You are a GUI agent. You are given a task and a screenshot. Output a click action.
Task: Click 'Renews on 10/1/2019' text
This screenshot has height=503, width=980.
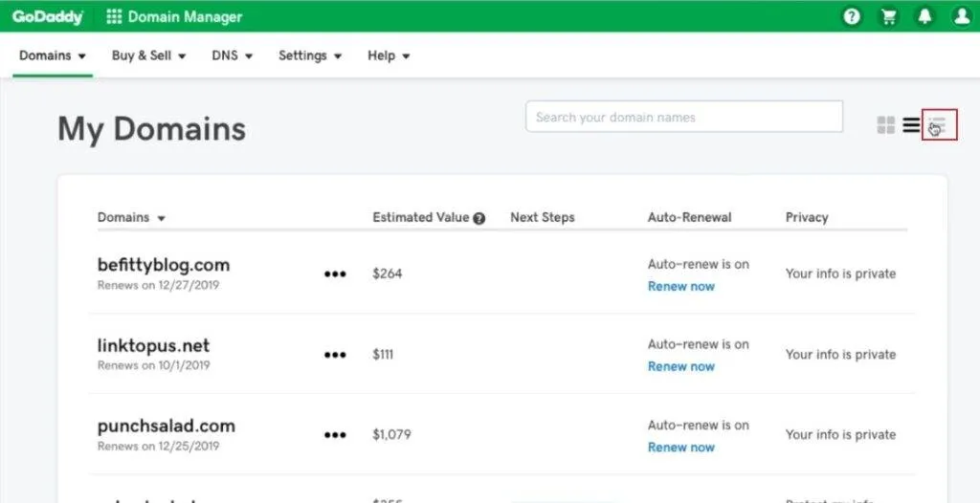tap(154, 365)
